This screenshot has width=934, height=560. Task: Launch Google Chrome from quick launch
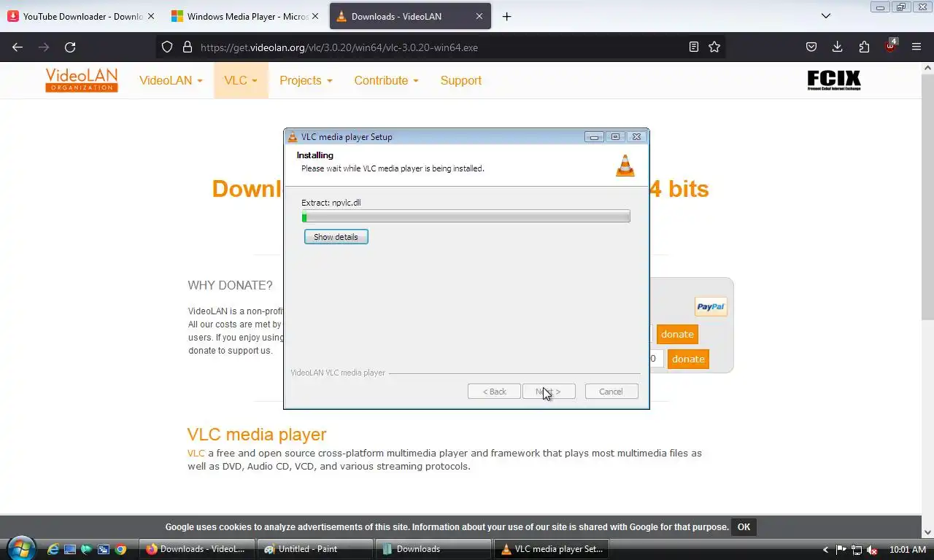coord(120,549)
